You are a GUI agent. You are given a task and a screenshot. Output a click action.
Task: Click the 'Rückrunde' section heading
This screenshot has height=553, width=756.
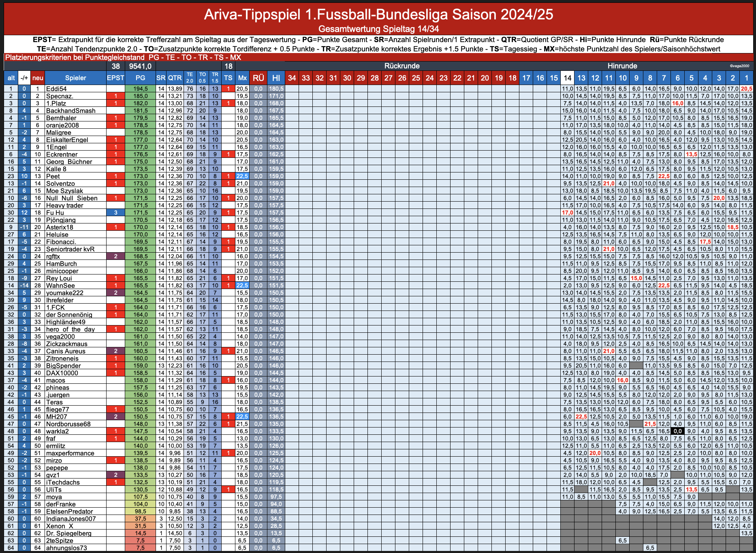point(402,66)
